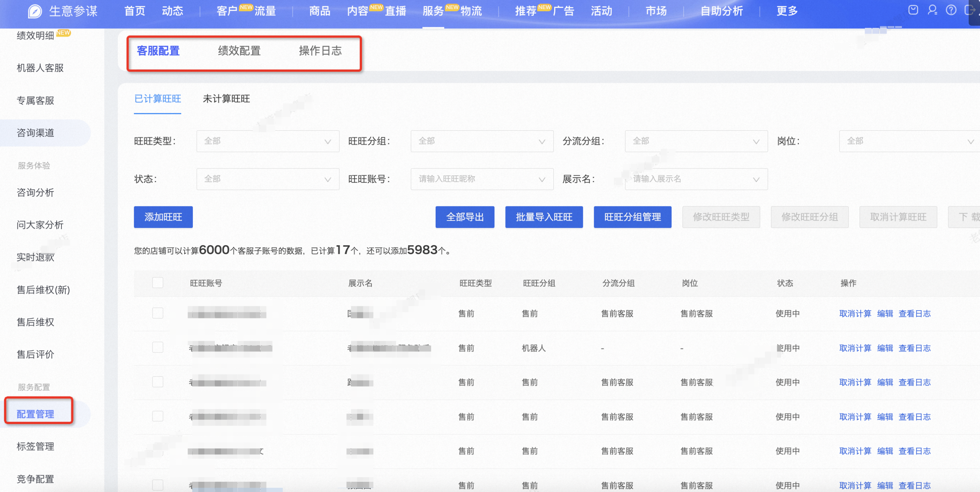Open 问大家分析 in the sidebar
Image resolution: width=980 pixels, height=492 pixels.
pyautogui.click(x=40, y=225)
